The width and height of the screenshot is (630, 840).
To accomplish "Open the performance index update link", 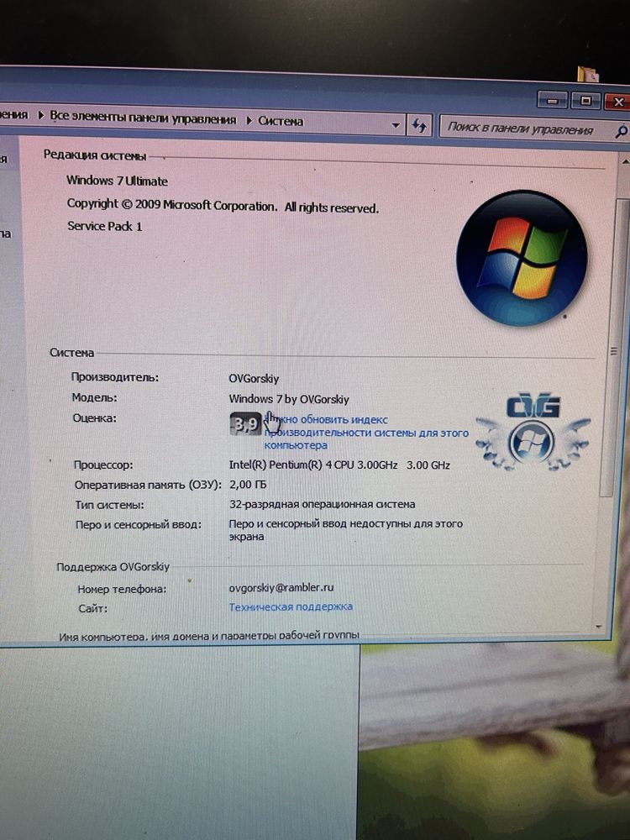I will [x=366, y=433].
